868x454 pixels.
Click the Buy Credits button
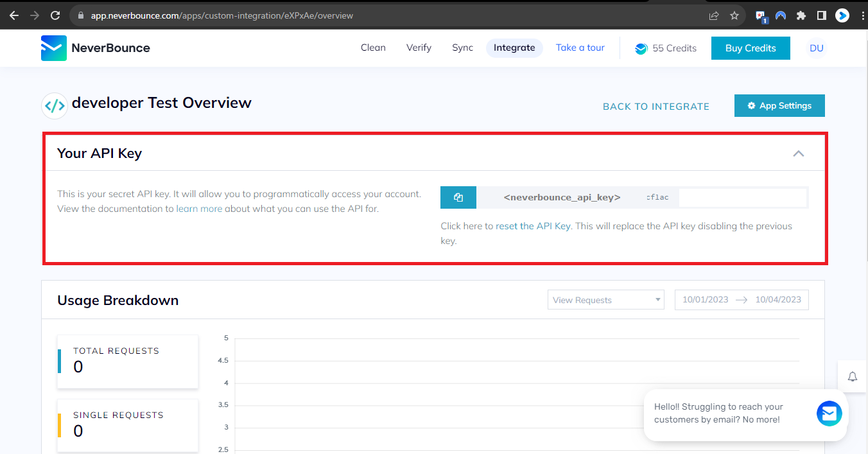[751, 48]
